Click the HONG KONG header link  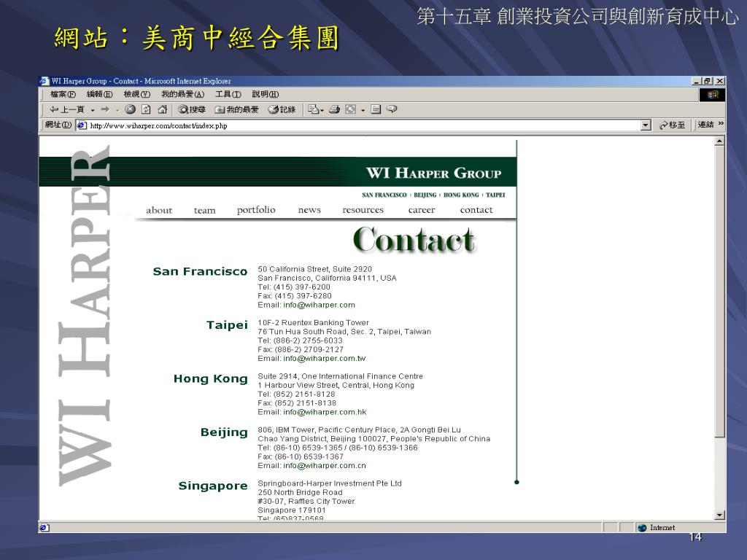point(461,195)
